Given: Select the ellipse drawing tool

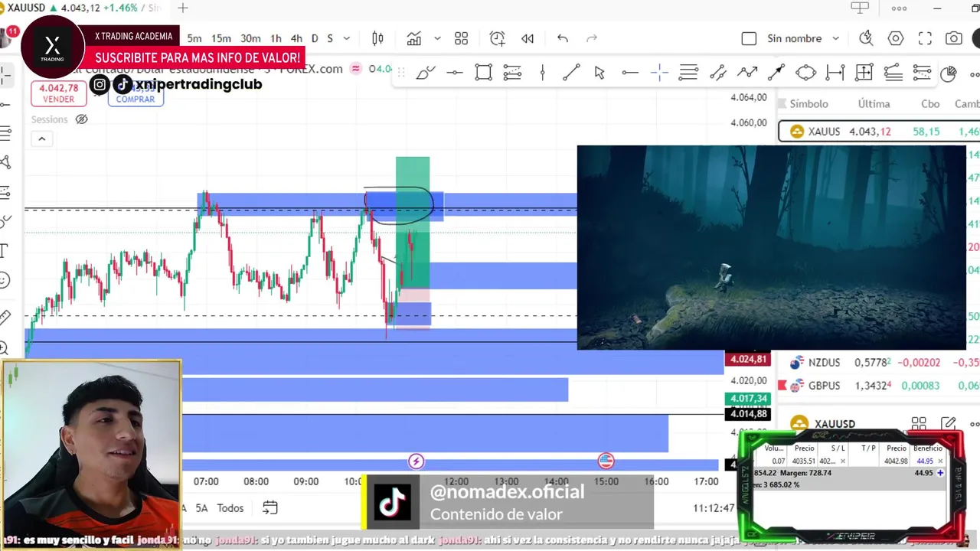Looking at the screenshot, I should pyautogui.click(x=805, y=73).
